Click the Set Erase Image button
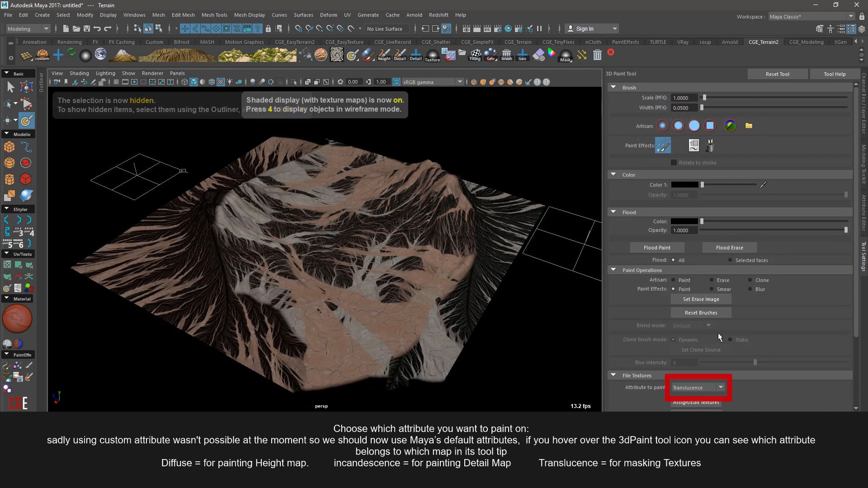This screenshot has height=488, width=868. [x=701, y=299]
